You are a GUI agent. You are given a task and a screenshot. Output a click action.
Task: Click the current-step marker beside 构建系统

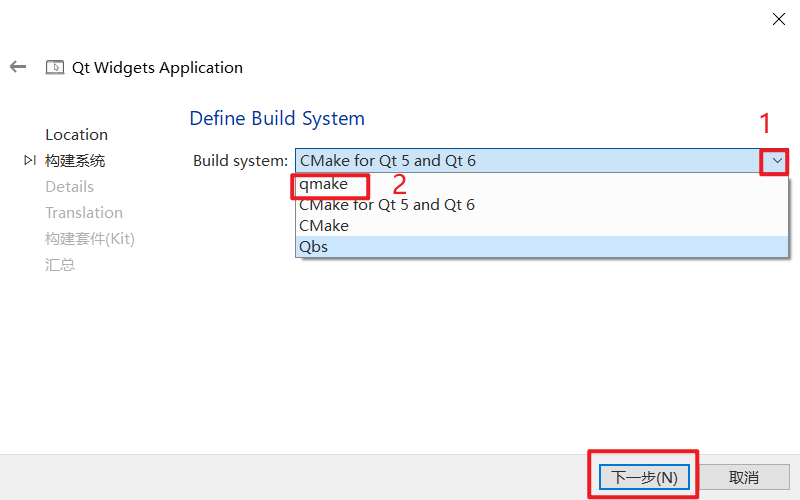[30, 160]
